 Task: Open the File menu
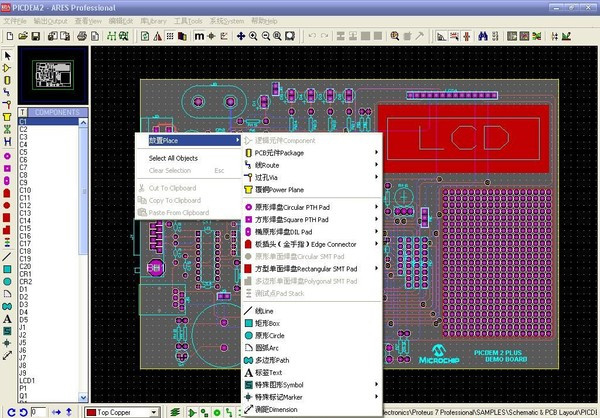point(15,21)
